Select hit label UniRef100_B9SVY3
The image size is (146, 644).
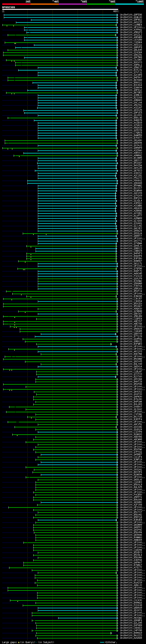(131, 63)
